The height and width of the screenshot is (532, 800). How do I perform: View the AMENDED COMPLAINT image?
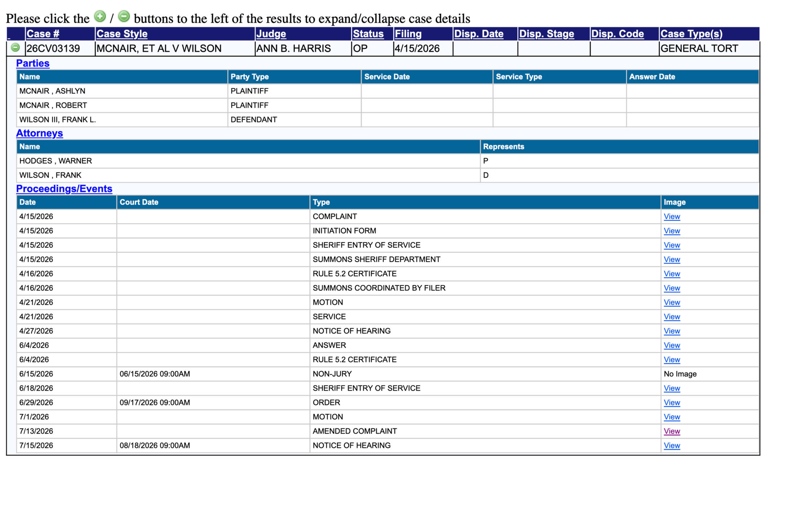pos(672,431)
